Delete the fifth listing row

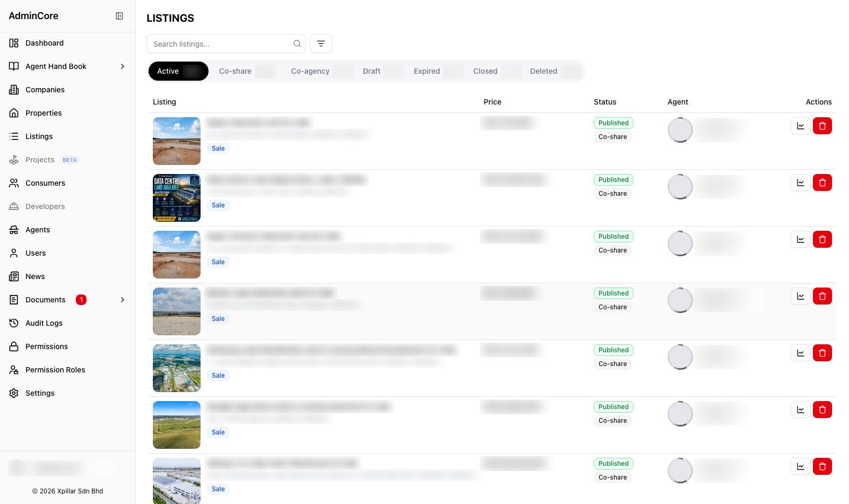click(x=822, y=353)
